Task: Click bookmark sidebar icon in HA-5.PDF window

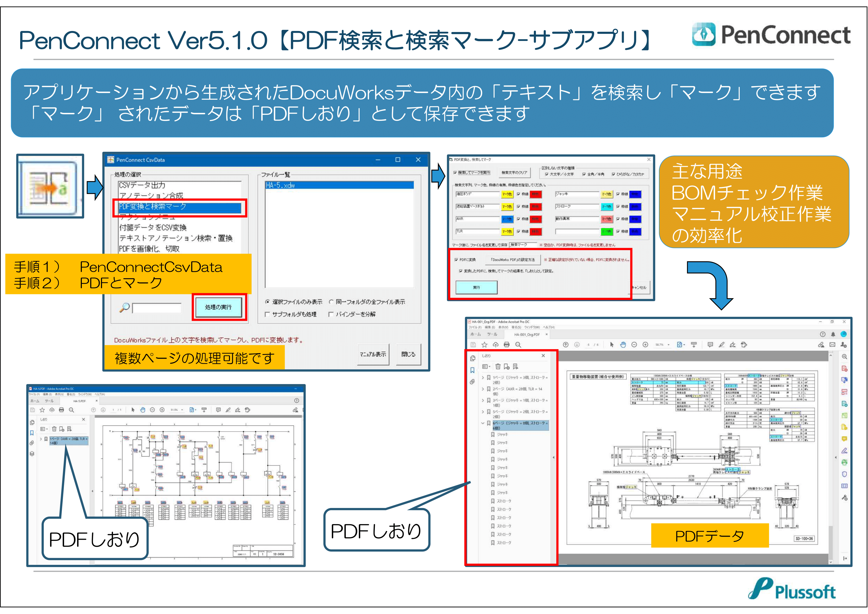Action: coord(32,432)
